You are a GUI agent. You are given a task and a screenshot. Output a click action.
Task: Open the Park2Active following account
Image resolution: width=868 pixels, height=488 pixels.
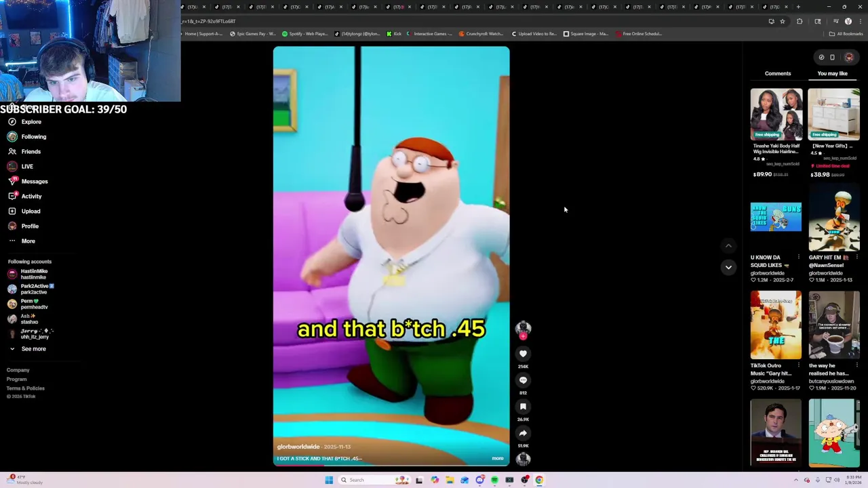(31, 289)
